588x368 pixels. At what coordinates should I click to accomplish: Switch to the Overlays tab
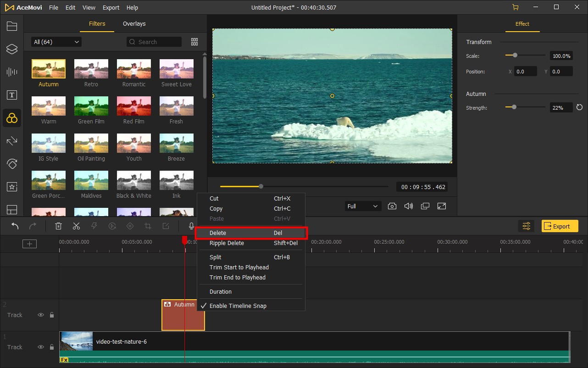[x=134, y=24]
